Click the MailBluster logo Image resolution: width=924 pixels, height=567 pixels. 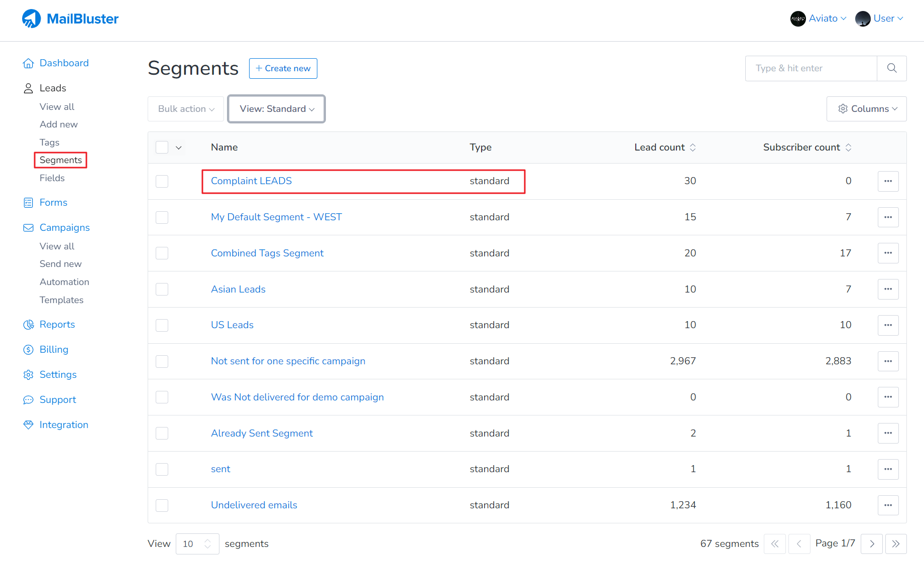coord(70,18)
